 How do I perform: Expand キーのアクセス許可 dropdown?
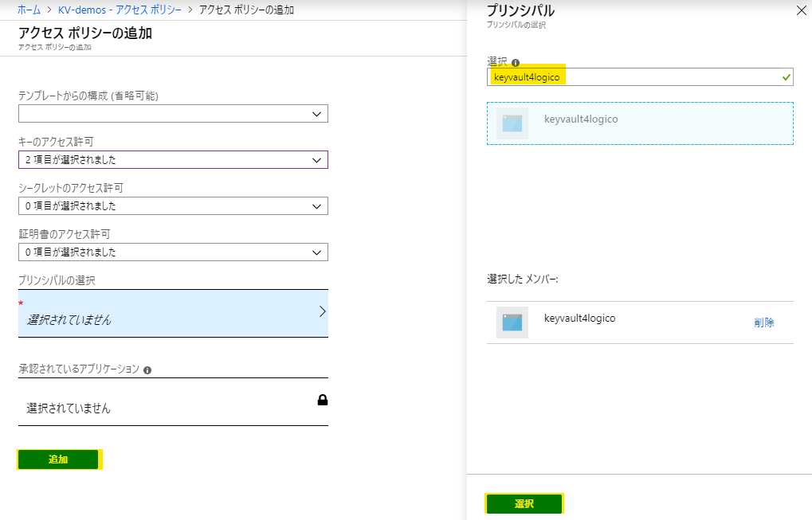click(x=173, y=160)
